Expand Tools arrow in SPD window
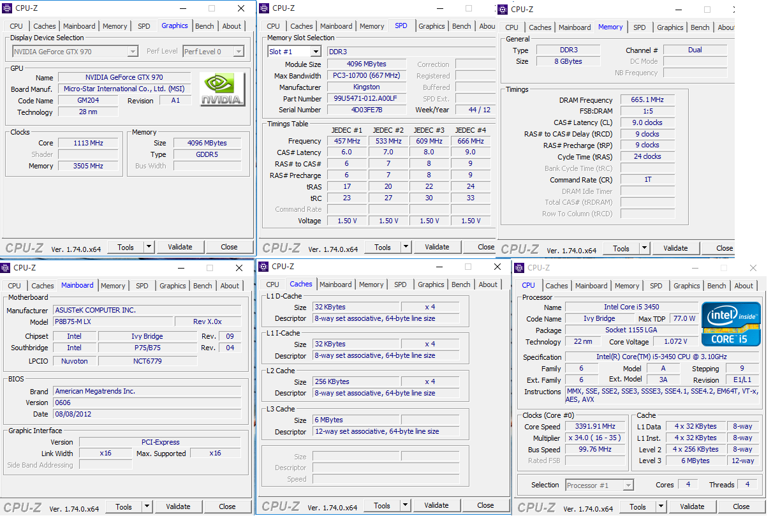780x532 pixels. [406, 247]
